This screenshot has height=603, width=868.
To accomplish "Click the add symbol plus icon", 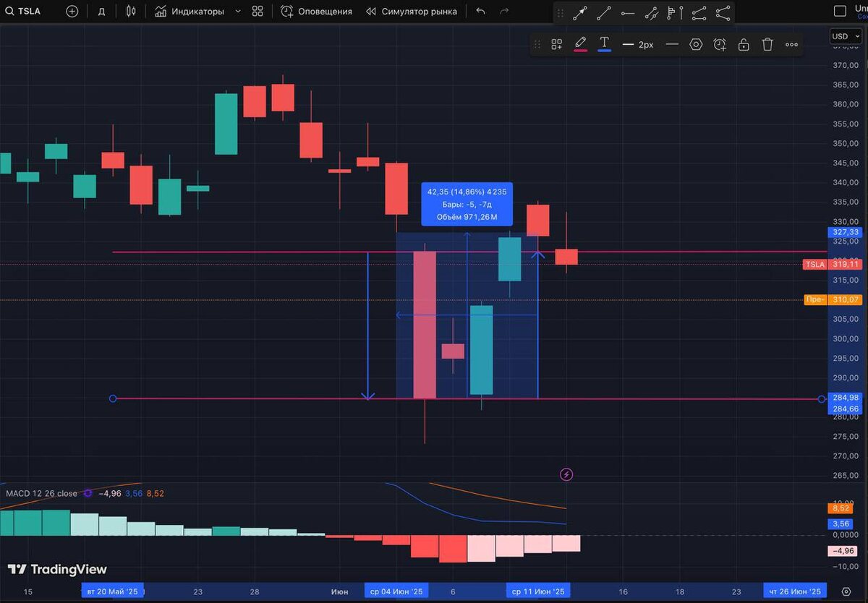I will pyautogui.click(x=72, y=12).
